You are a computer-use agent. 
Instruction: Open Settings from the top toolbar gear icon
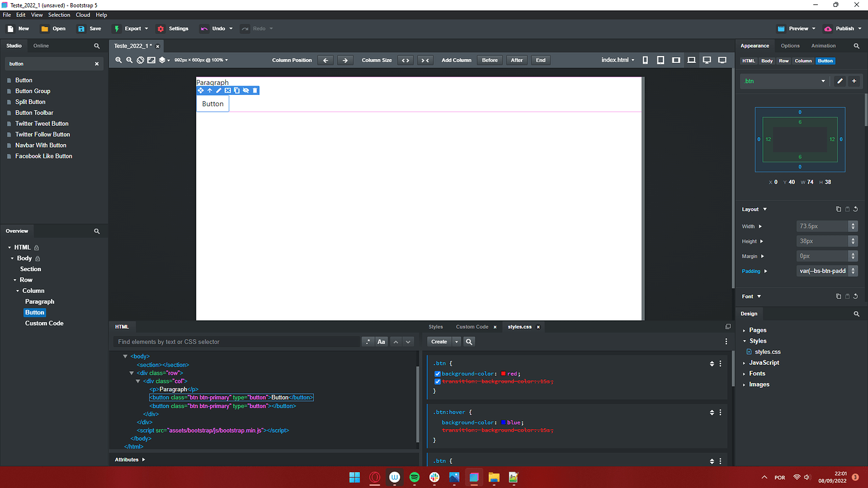172,28
